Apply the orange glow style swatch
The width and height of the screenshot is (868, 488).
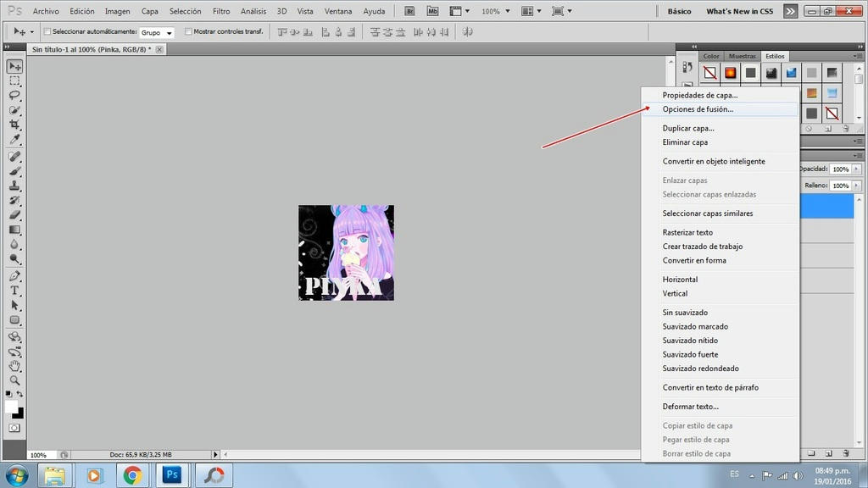click(x=730, y=73)
